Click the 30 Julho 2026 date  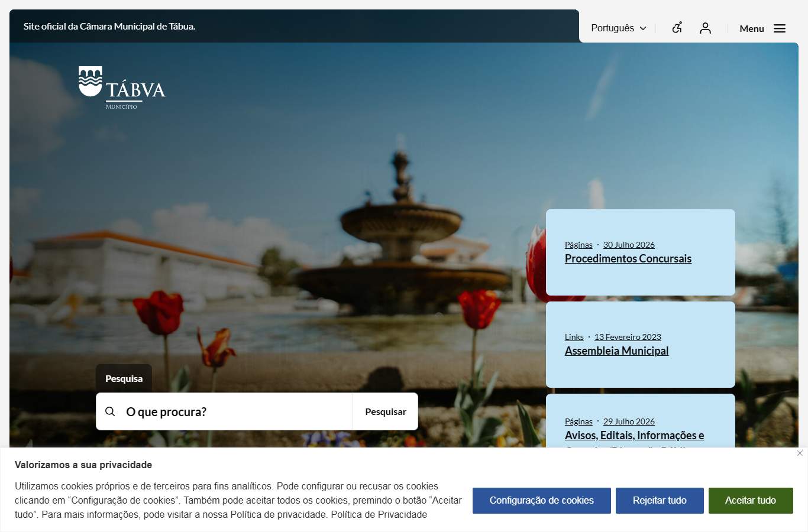click(x=629, y=245)
